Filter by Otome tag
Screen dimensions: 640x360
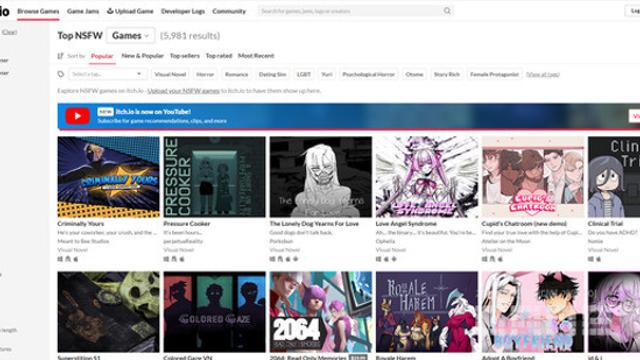[414, 74]
